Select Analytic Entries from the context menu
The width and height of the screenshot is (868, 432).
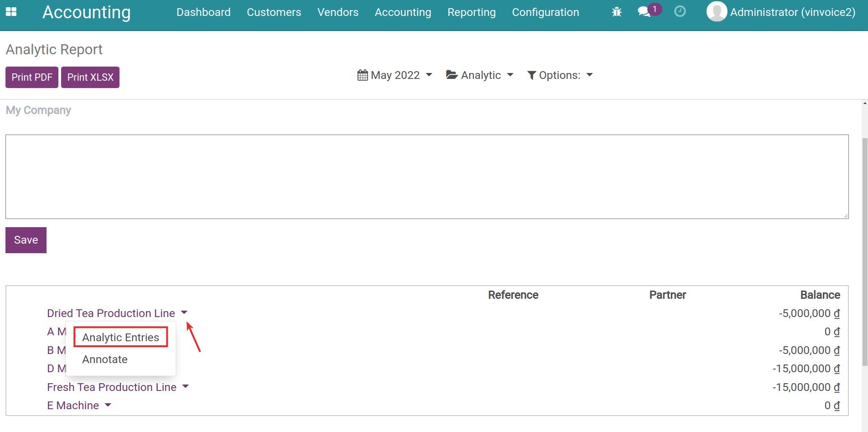(x=120, y=337)
